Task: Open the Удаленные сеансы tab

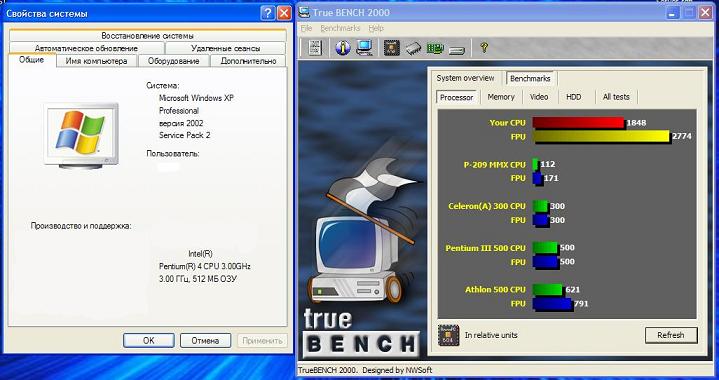Action: pyautogui.click(x=226, y=48)
